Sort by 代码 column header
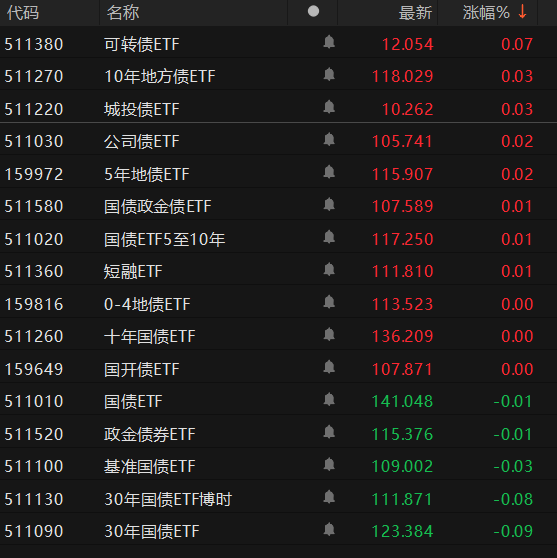Viewport: 557px width, 558px height. pos(23,13)
